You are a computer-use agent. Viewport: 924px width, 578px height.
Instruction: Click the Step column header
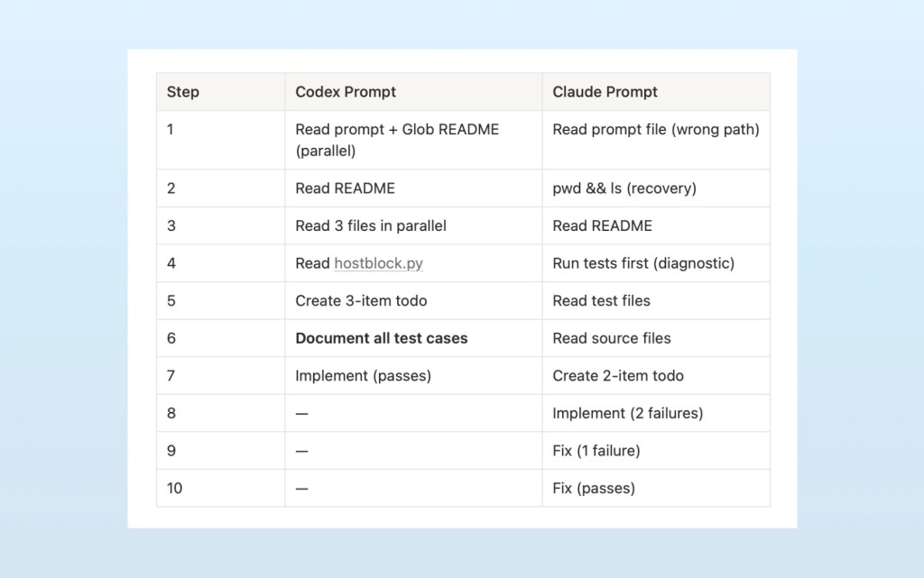tap(183, 92)
